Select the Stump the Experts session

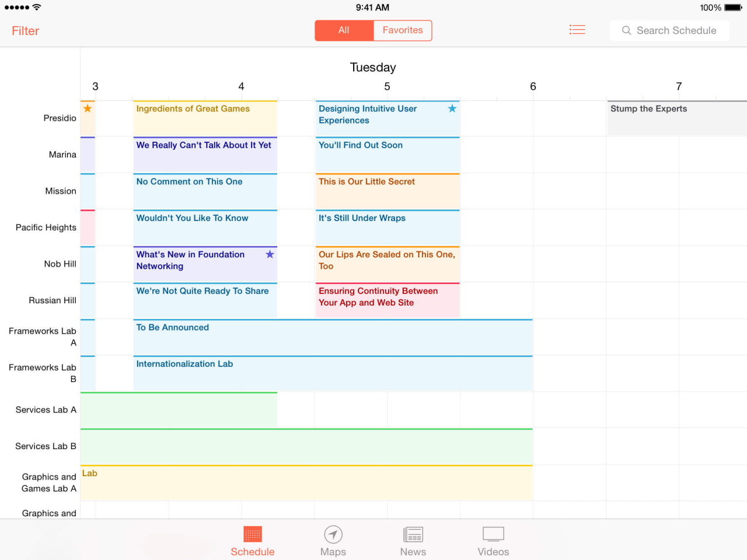click(x=676, y=118)
